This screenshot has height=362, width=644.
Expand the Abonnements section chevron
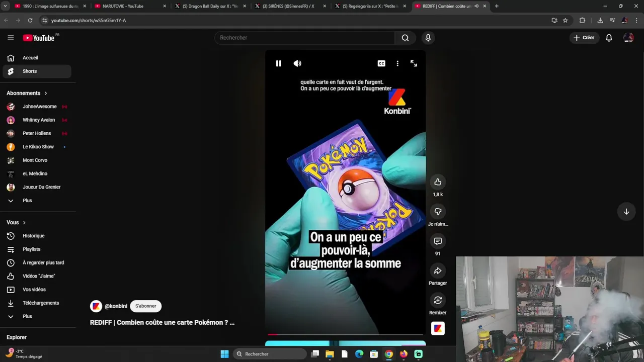coord(45,93)
